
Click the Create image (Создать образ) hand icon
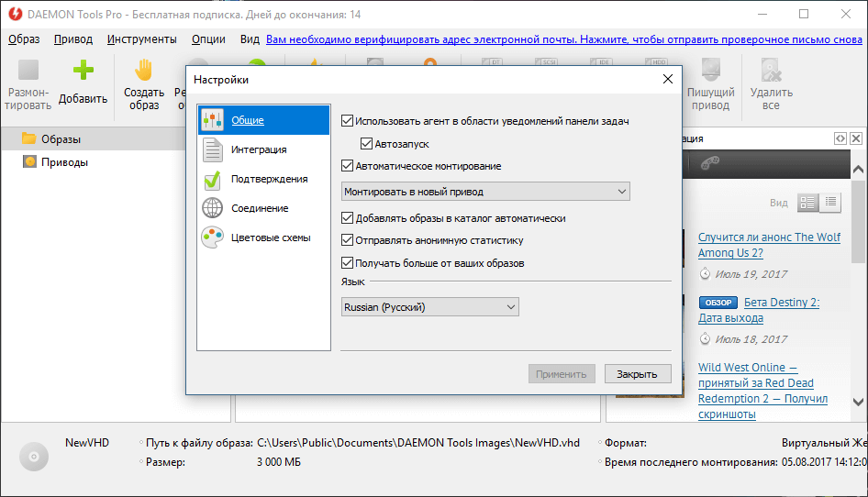click(x=143, y=71)
